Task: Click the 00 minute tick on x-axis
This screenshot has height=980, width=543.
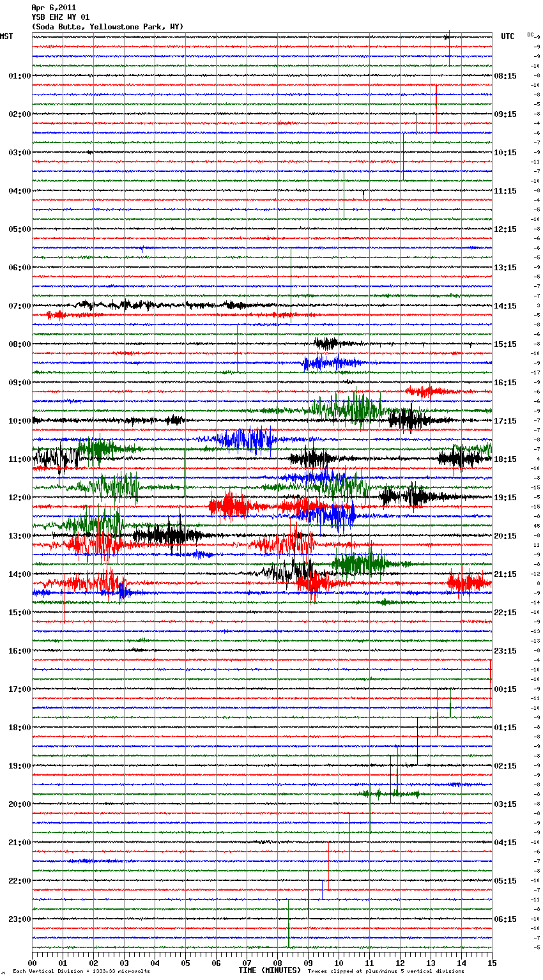Action: click(32, 963)
